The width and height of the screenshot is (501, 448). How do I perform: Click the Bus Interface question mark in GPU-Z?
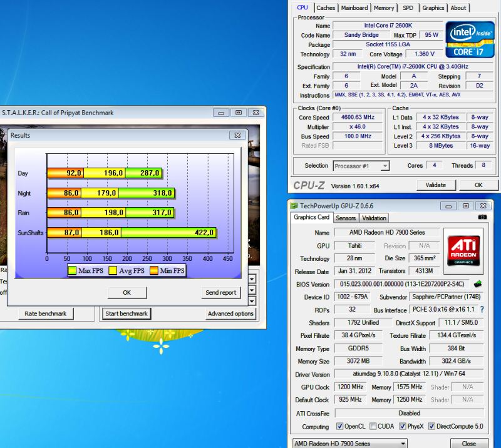(482, 309)
